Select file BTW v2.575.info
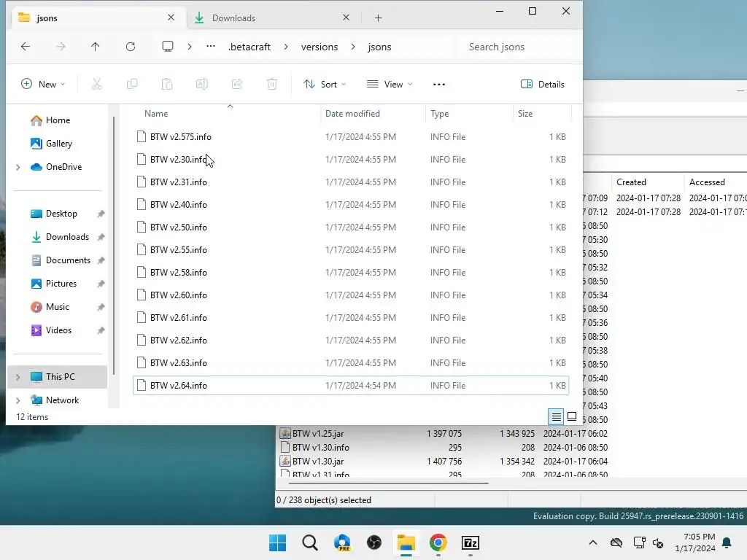747x560 pixels. tap(351, 137)
